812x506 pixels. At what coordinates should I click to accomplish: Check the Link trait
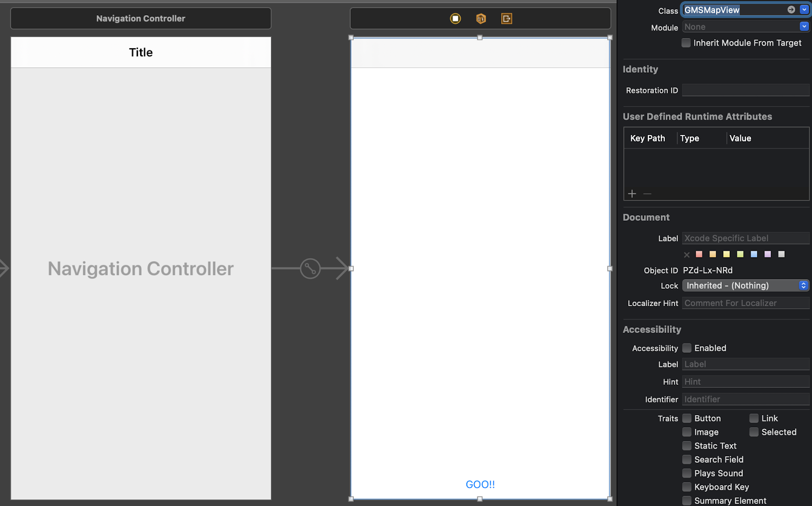click(754, 418)
